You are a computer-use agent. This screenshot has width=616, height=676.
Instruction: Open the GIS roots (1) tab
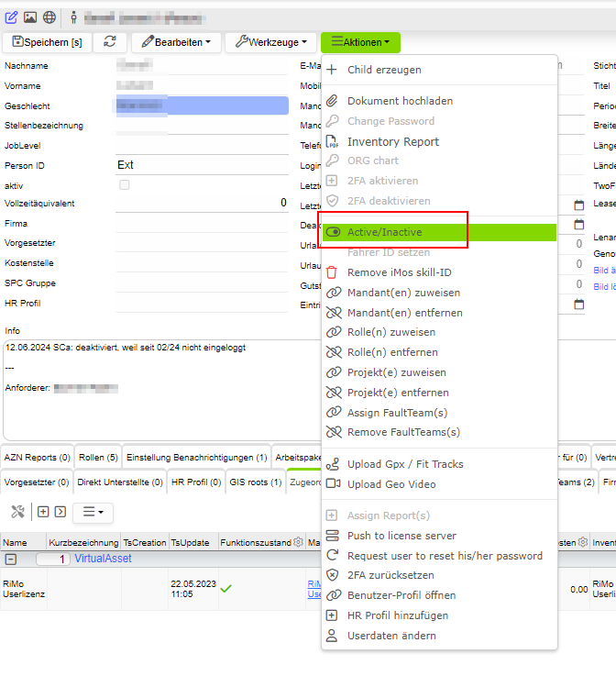pos(256,482)
